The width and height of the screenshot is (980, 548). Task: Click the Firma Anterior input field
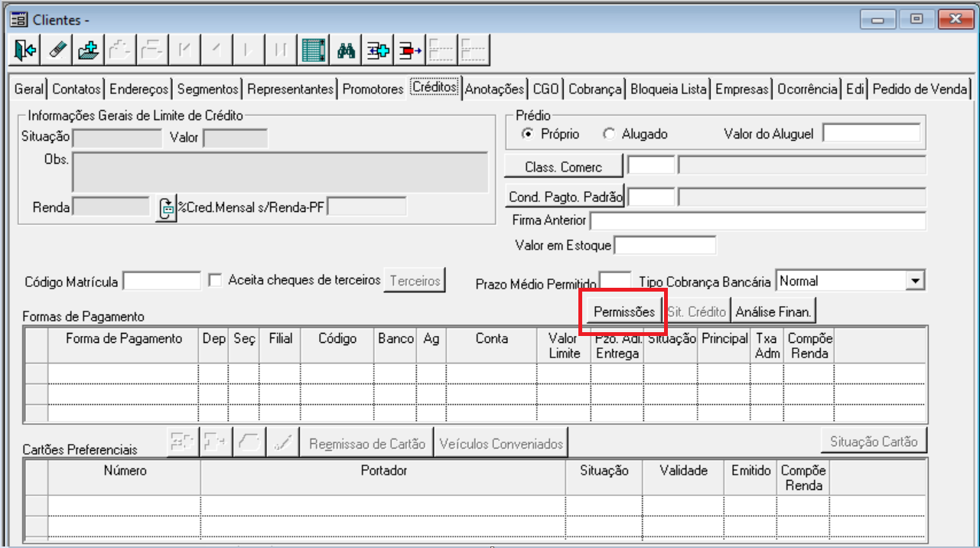coord(758,220)
